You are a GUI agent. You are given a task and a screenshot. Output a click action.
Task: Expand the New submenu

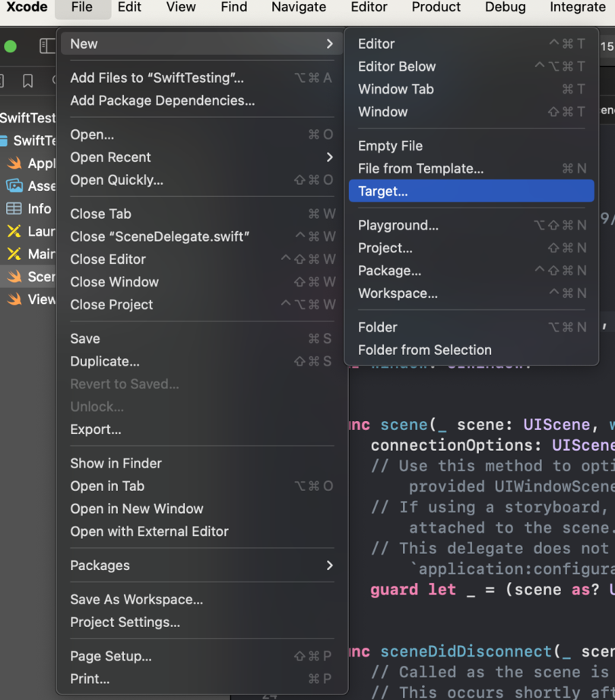click(202, 44)
